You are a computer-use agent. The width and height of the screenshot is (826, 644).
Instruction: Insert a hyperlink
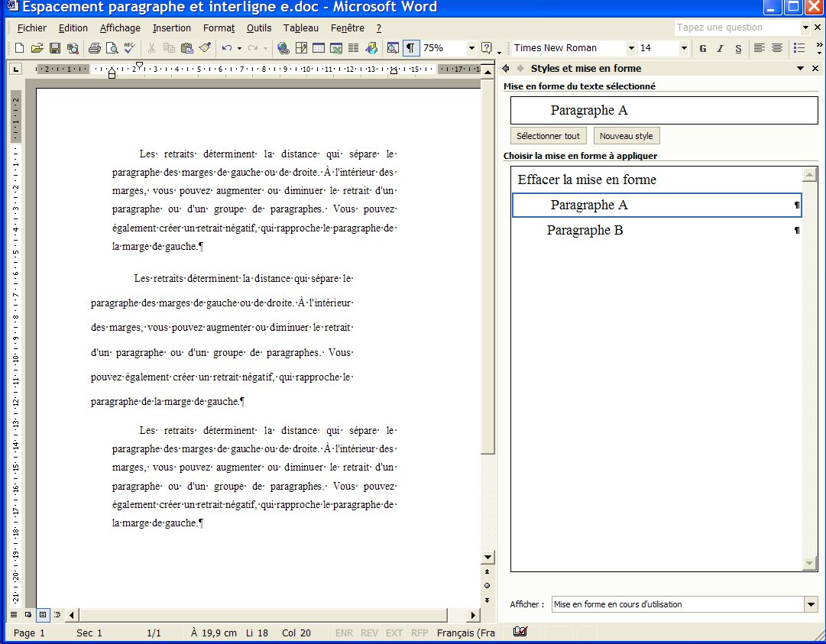[283, 48]
